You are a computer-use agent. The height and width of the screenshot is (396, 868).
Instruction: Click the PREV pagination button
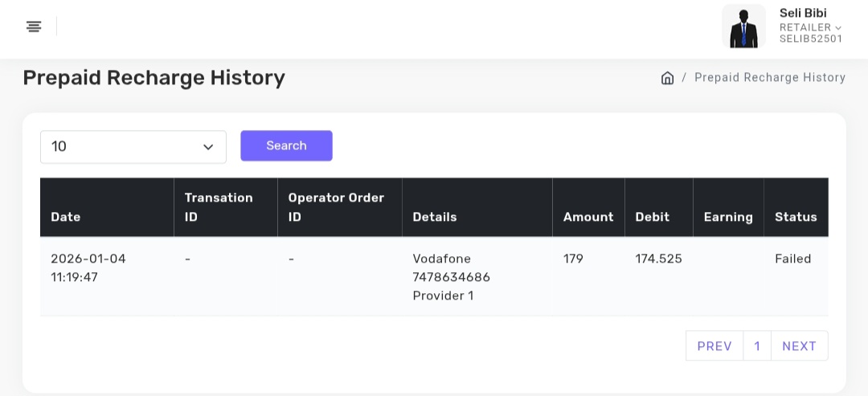click(x=714, y=346)
